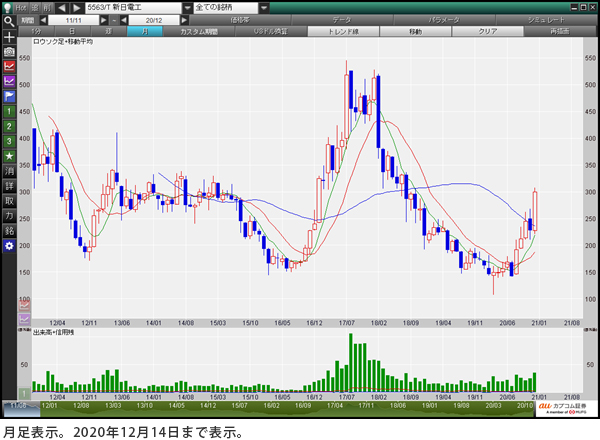
Task: Switch to the 週 weekly chart tab
Action: (109, 31)
